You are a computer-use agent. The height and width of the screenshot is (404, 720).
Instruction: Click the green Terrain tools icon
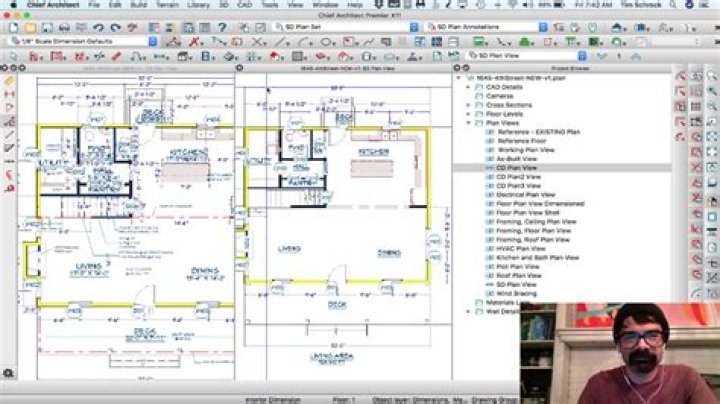coord(525,42)
